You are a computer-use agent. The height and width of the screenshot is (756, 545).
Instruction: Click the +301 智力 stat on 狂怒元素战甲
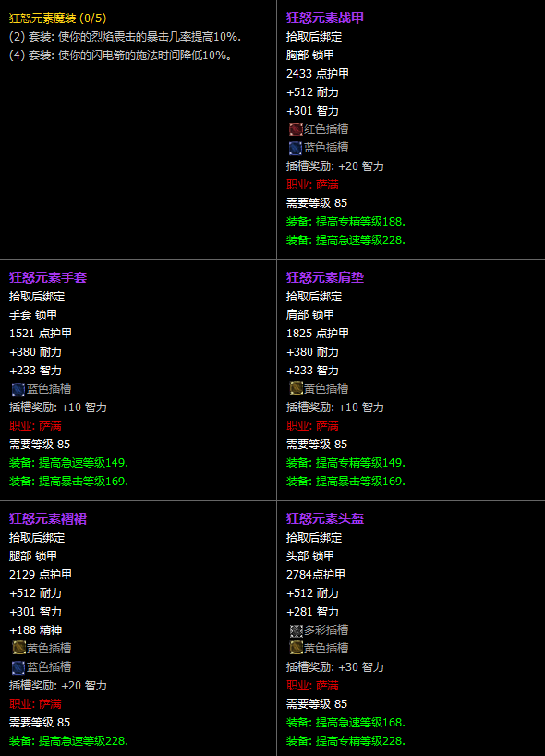pyautogui.click(x=313, y=111)
